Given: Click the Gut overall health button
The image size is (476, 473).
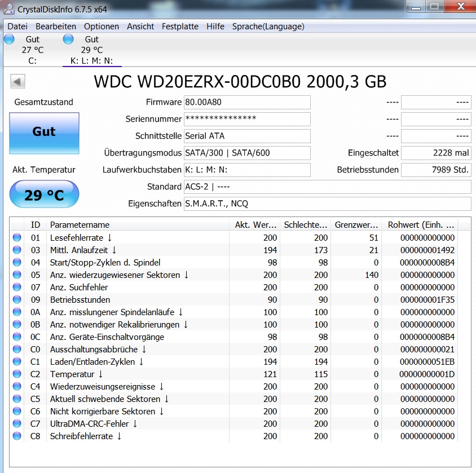Looking at the screenshot, I should (45, 133).
